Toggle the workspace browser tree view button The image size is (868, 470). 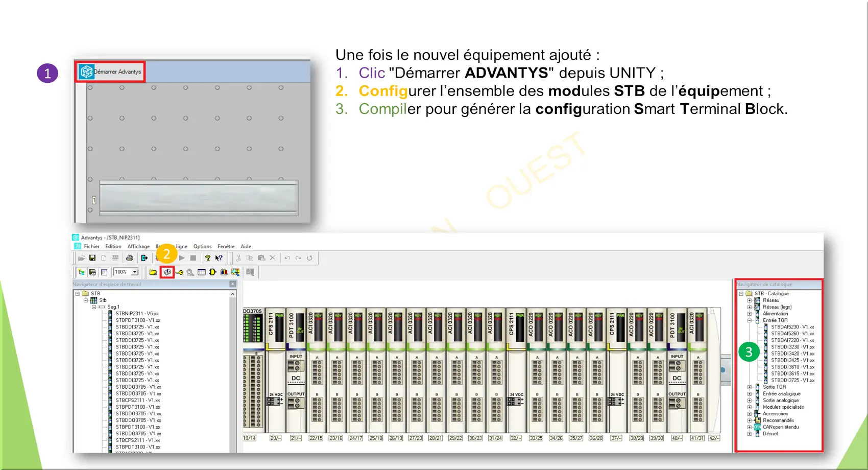[81, 272]
